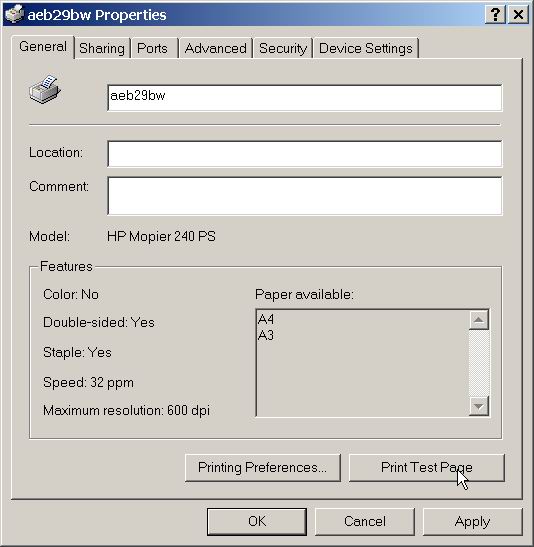This screenshot has width=534, height=547.
Task: Open Printing Preferences
Action: tap(263, 467)
